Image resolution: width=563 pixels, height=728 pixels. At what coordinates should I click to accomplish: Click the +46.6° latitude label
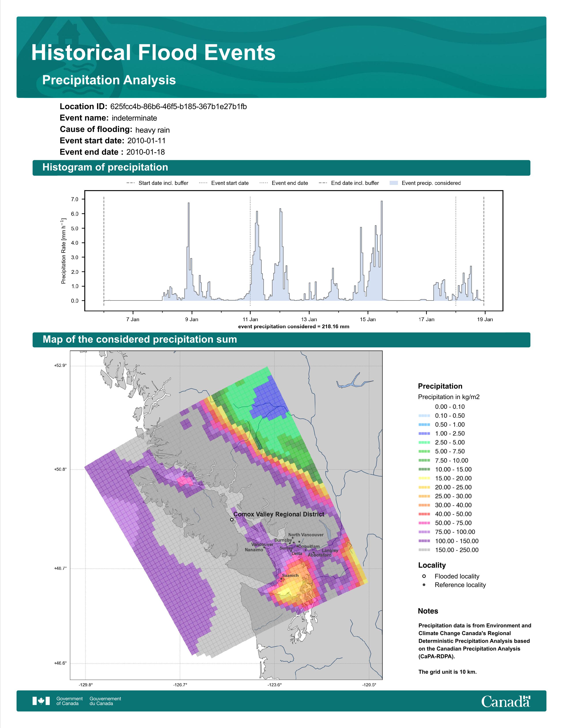[x=60, y=663]
